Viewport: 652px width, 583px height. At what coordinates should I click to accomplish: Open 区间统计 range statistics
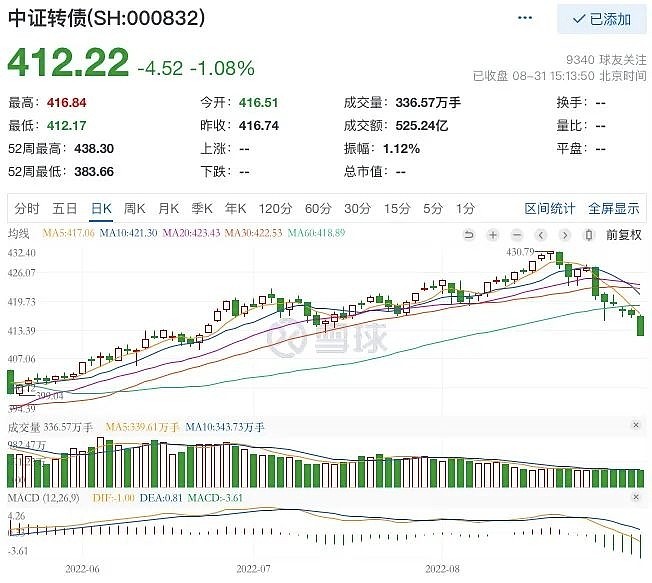click(550, 208)
